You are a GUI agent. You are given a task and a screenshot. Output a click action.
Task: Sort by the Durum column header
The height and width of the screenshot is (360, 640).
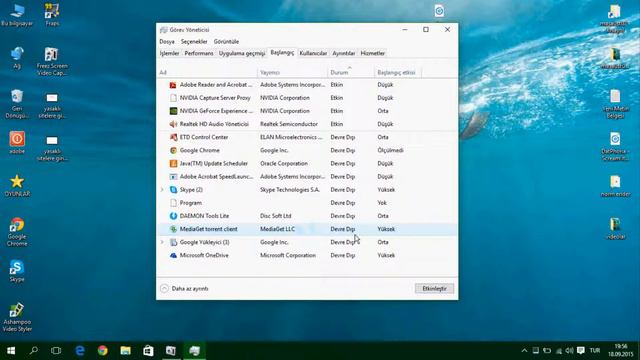(x=351, y=73)
